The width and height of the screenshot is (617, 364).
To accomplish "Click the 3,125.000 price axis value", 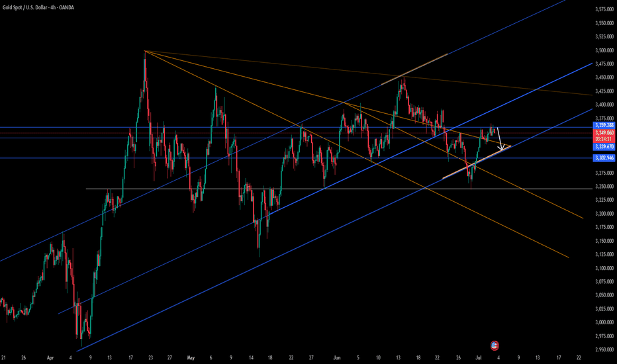I will (x=604, y=254).
